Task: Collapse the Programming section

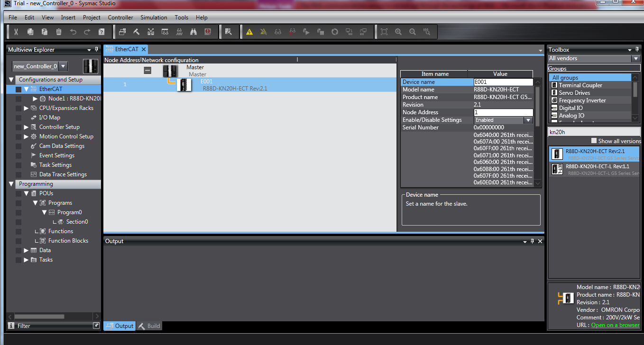Action: tap(11, 184)
